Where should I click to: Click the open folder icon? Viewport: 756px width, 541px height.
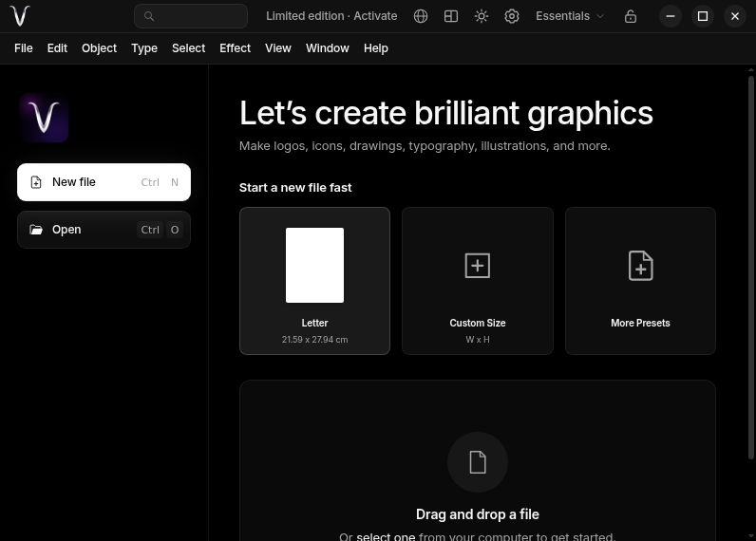(36, 230)
